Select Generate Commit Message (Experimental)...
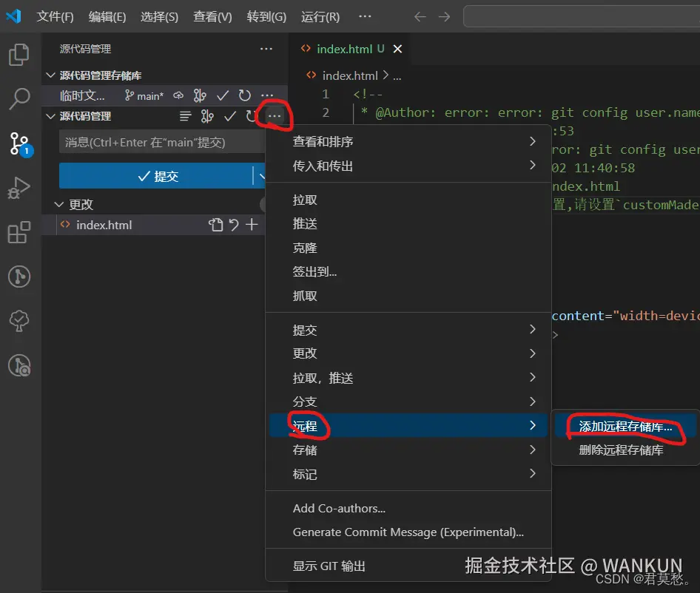The width and height of the screenshot is (700, 593). click(x=408, y=532)
